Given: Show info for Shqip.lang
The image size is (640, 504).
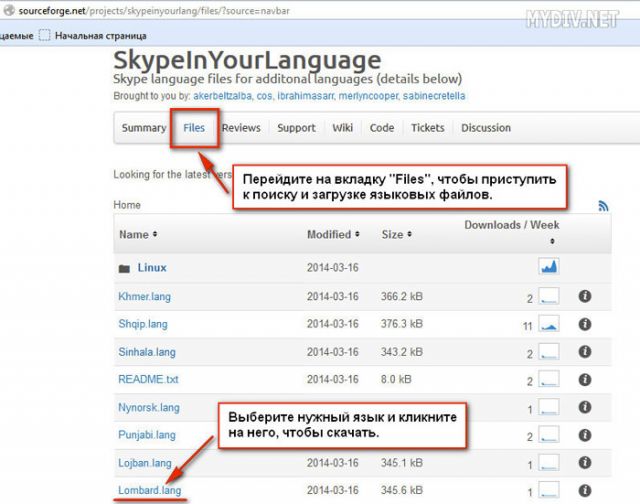Looking at the screenshot, I should point(585,324).
